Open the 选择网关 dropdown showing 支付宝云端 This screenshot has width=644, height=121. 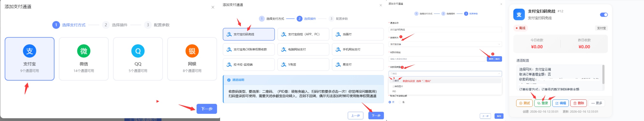click(445, 44)
